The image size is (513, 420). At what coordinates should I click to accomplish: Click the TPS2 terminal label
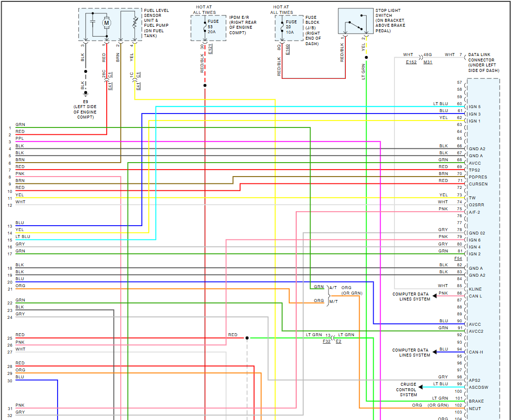[474, 170]
